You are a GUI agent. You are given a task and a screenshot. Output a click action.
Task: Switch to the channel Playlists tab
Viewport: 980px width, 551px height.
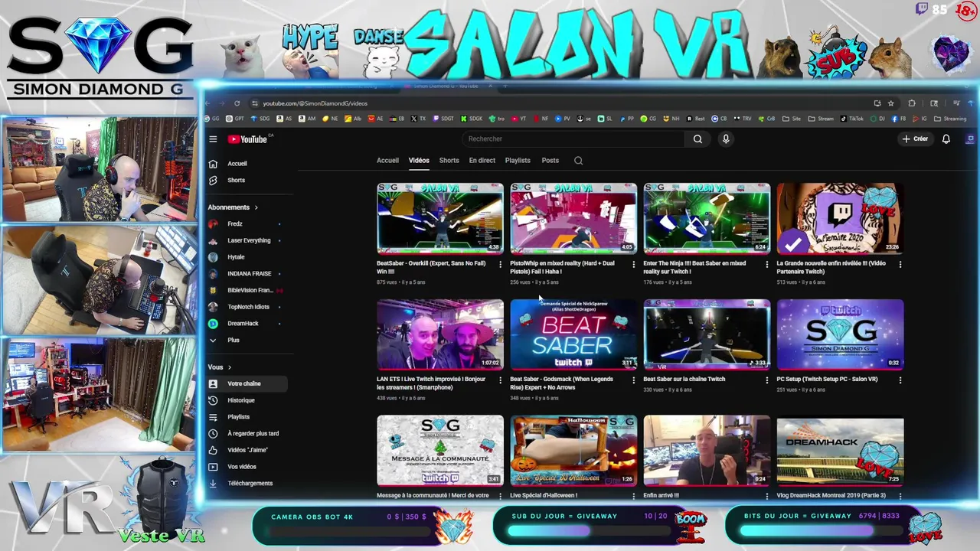(518, 161)
